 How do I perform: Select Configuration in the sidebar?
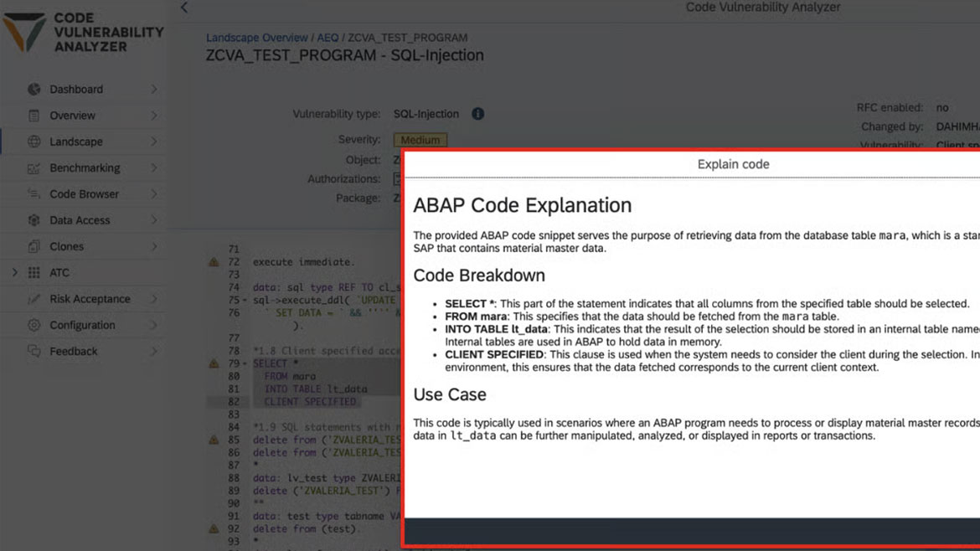(82, 325)
